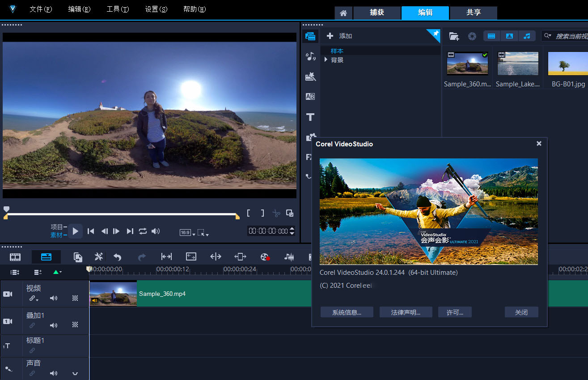Screen dimensions: 588x380
Task: Open the Transitions (AB) library icon
Action: (310, 96)
